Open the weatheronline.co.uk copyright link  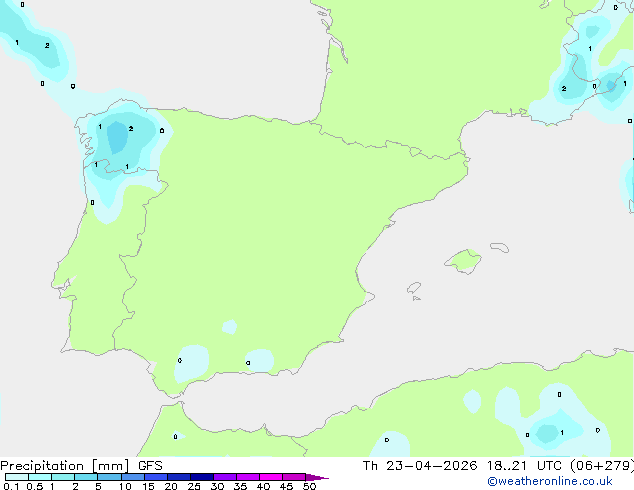click(x=550, y=481)
